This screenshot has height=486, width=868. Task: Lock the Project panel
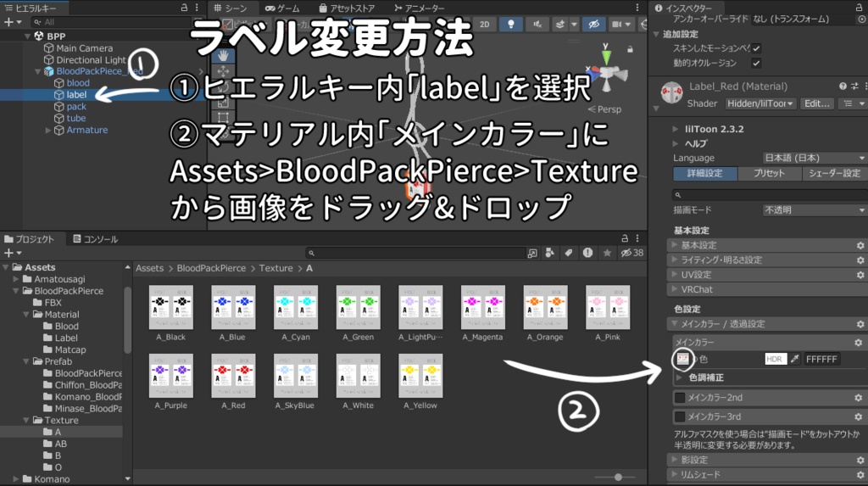tap(625, 238)
